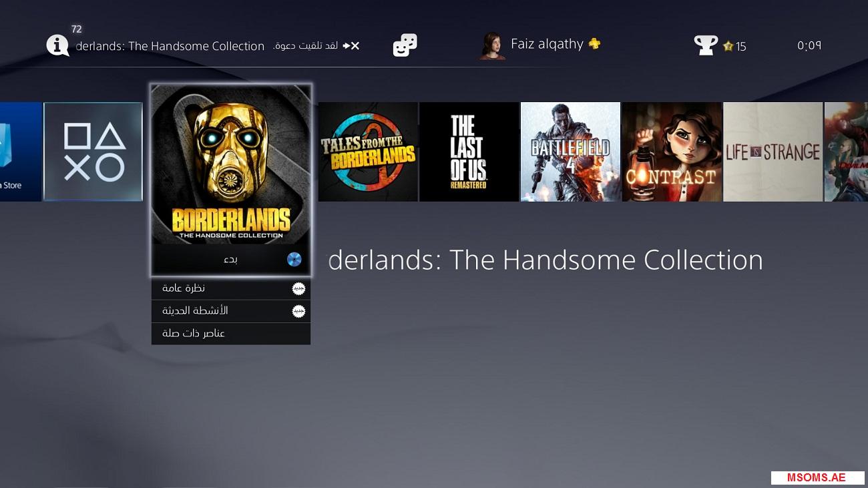
Task: Select the Life is Strange tile
Action: click(773, 152)
